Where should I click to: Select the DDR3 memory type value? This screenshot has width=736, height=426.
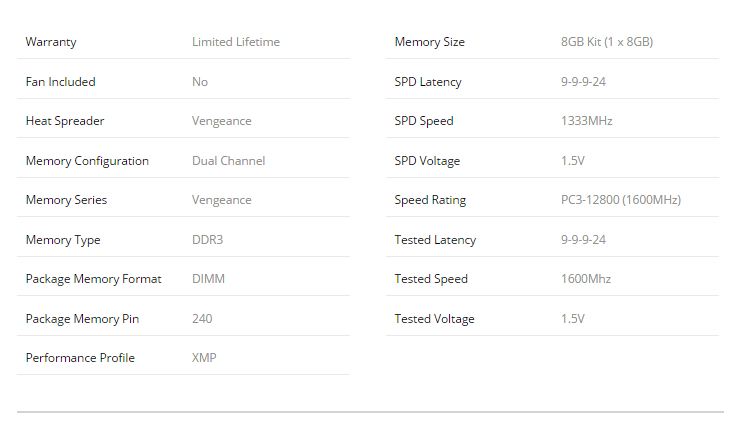point(207,240)
